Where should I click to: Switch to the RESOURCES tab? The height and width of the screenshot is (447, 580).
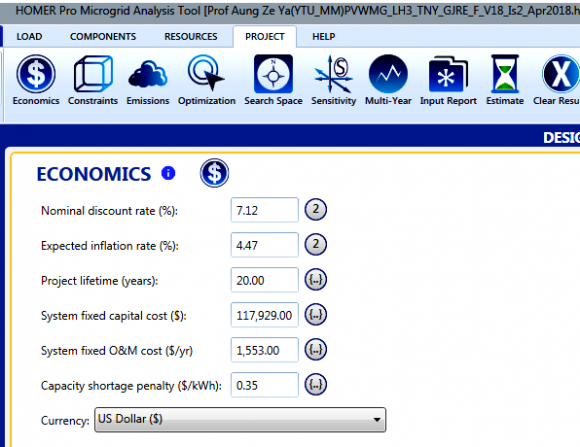(x=191, y=37)
